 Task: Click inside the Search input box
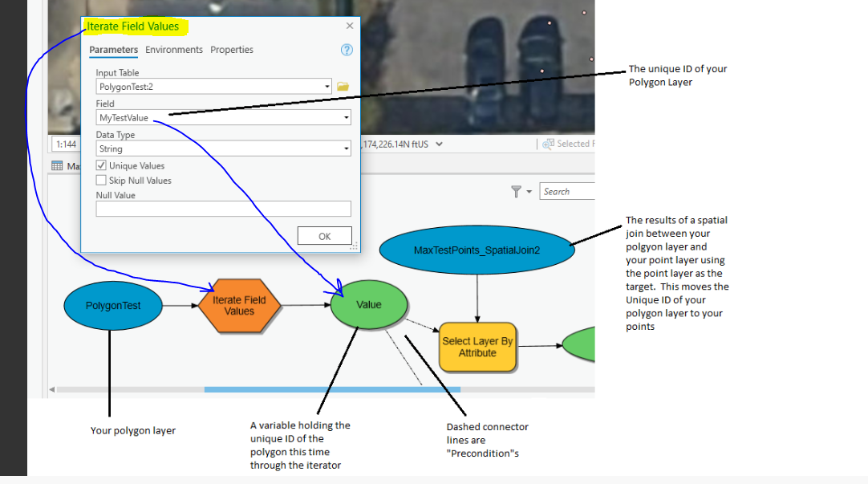[567, 192]
